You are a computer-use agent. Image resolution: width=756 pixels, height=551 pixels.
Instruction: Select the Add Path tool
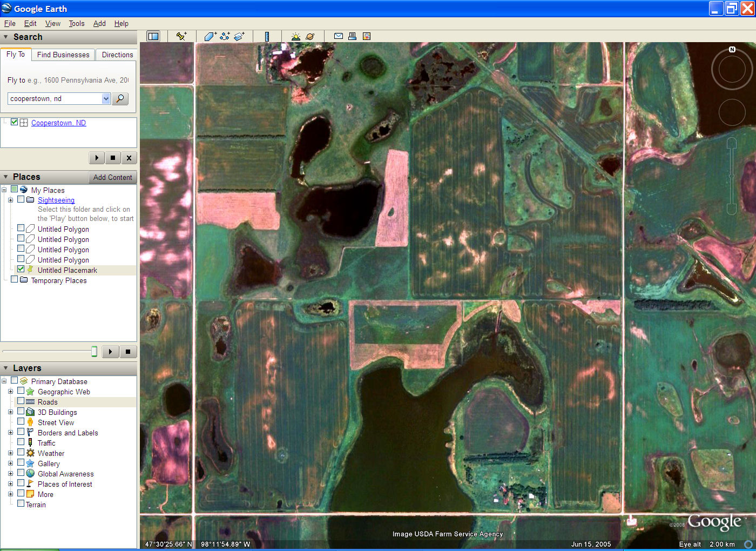click(225, 36)
